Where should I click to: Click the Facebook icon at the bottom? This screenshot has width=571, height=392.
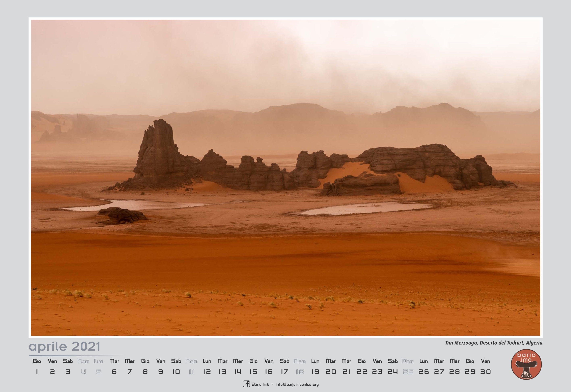pos(246,384)
